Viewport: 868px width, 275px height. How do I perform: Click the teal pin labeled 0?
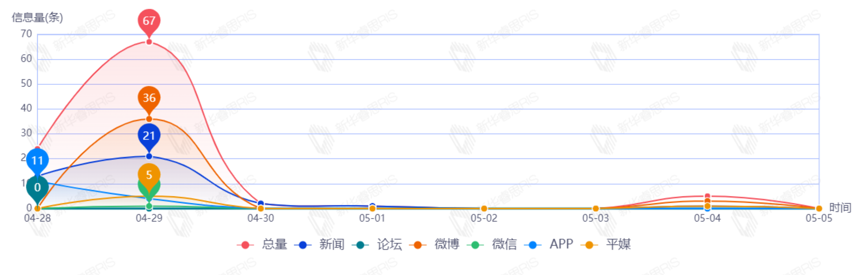tap(37, 187)
